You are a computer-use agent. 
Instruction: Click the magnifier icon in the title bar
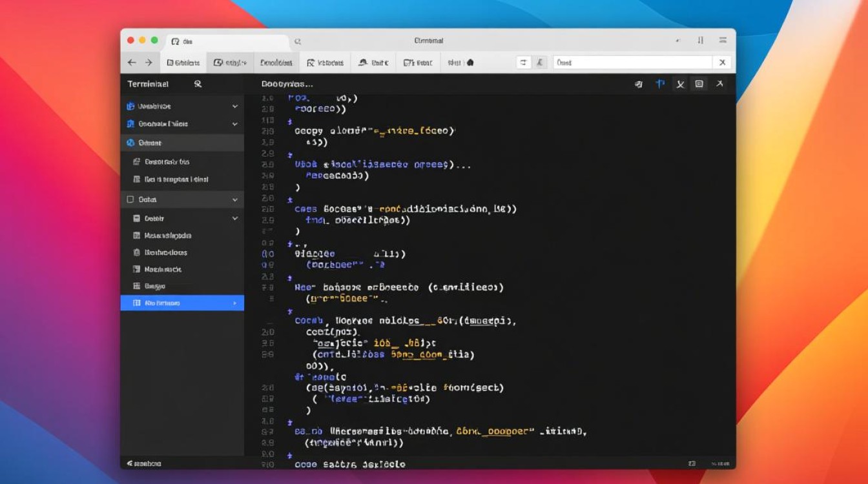(x=298, y=41)
